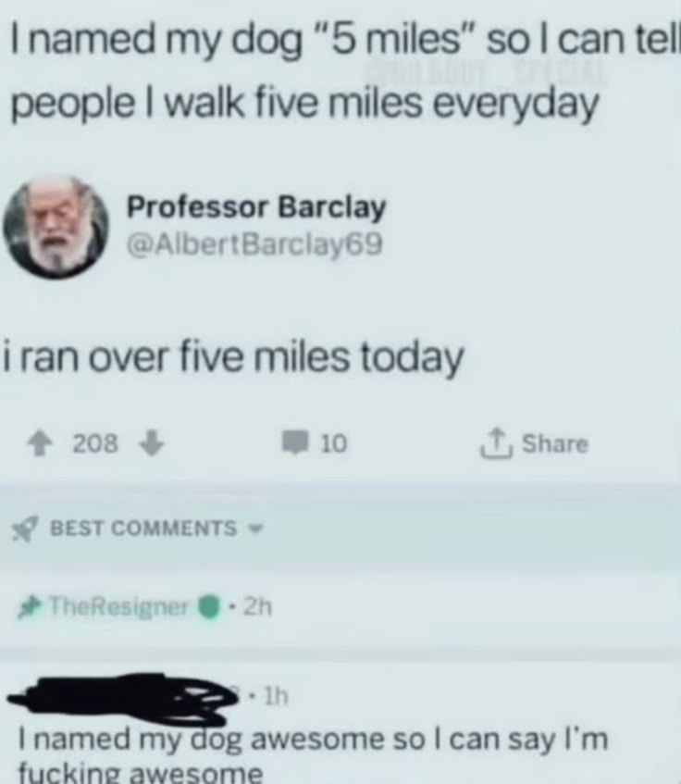The image size is (681, 784).
Task: Open TheResigner's user profile
Action: click(119, 607)
